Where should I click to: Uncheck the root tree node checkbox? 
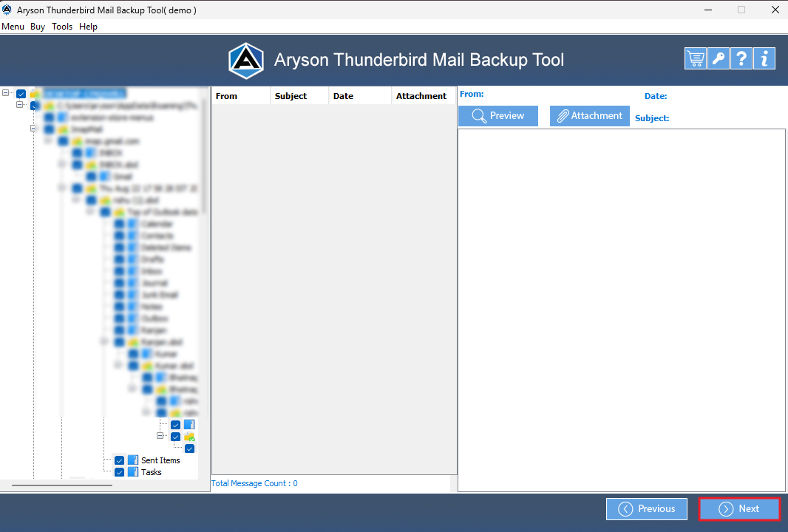[21, 93]
